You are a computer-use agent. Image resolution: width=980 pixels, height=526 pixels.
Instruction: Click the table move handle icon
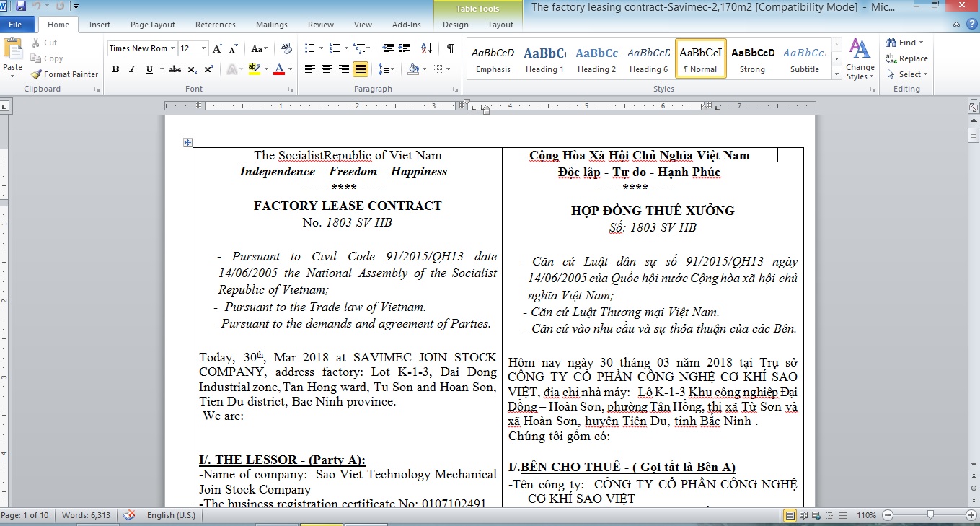pyautogui.click(x=187, y=143)
